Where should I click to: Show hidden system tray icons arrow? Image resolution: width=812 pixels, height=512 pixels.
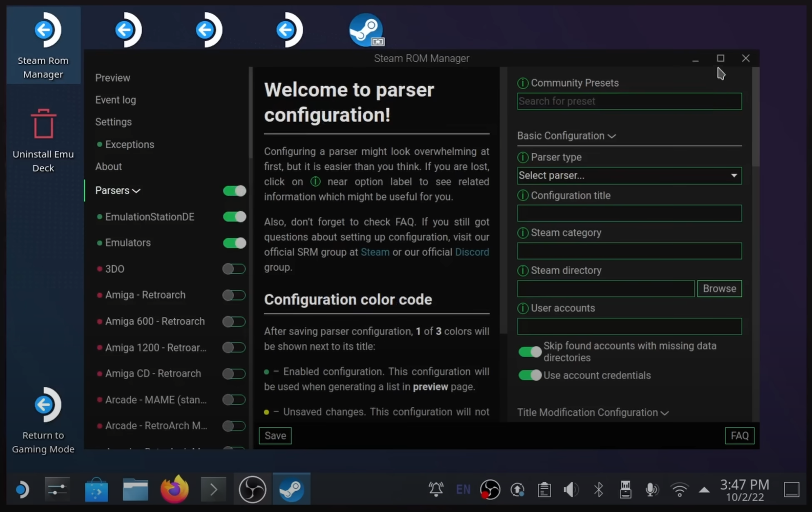(x=704, y=490)
